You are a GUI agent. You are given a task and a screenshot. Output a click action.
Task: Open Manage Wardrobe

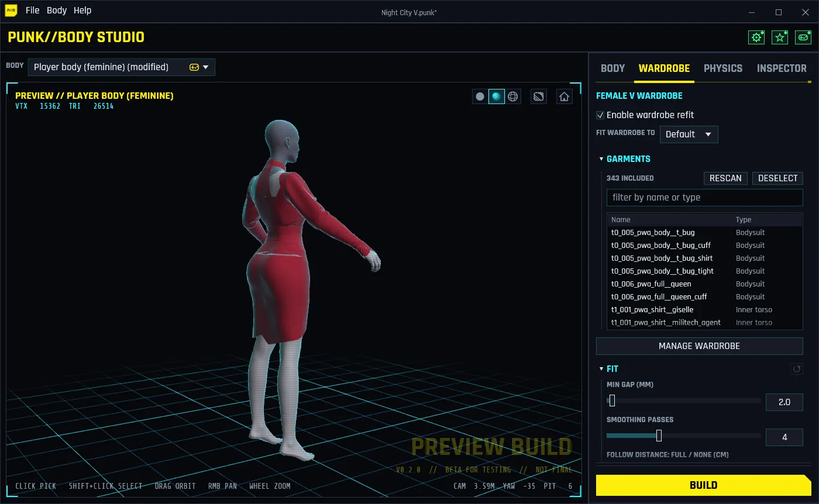(x=699, y=346)
